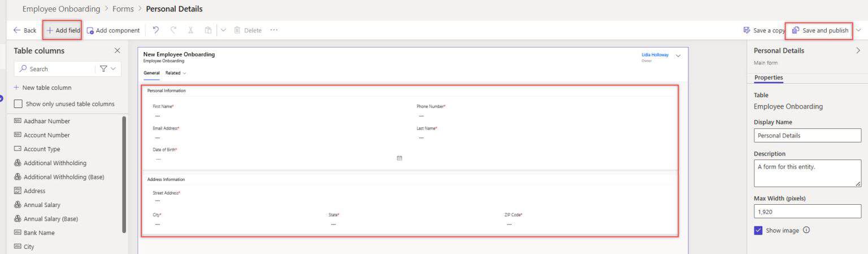Select the Last Name field
Image resolution: width=868 pixels, height=254 pixels.
(x=542, y=133)
